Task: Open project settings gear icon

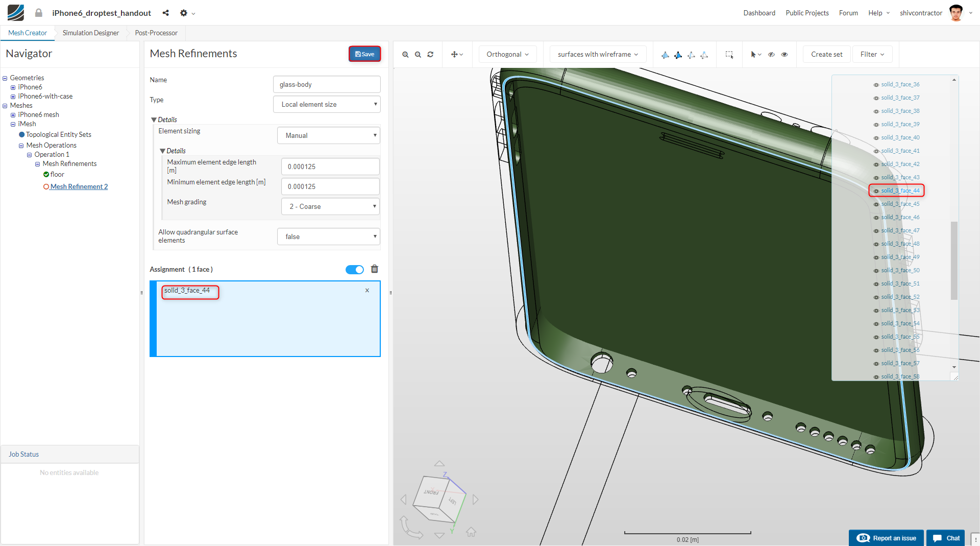Action: click(x=184, y=13)
